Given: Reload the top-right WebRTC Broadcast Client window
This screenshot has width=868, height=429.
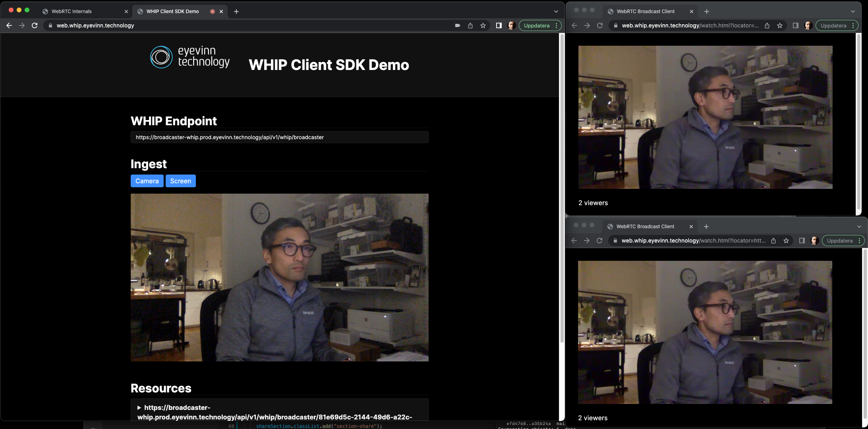Looking at the screenshot, I should (600, 25).
